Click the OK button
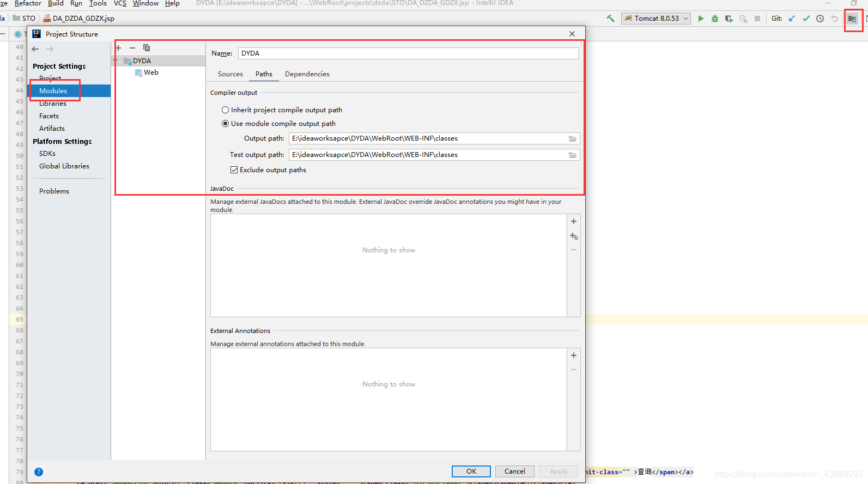 (x=471, y=471)
